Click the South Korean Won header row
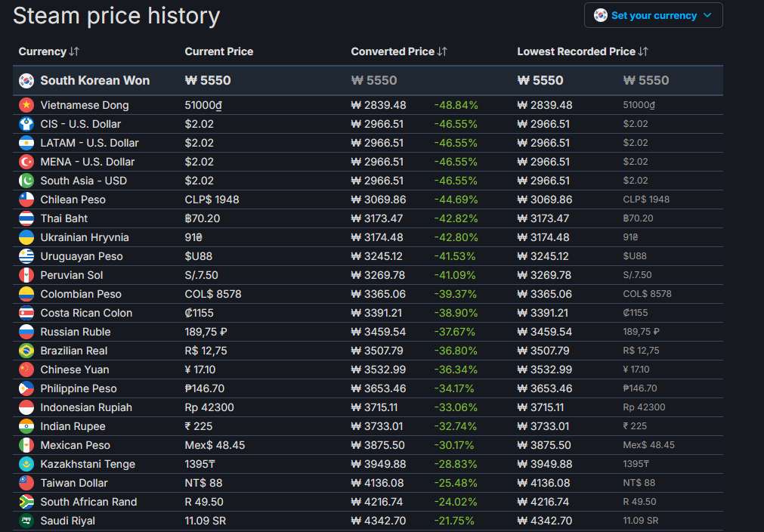 pos(94,80)
